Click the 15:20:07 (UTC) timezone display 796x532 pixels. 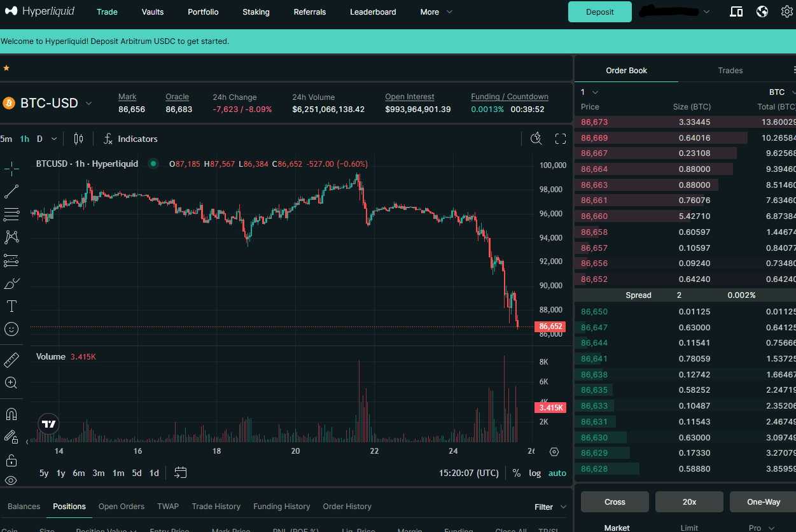coord(469,473)
